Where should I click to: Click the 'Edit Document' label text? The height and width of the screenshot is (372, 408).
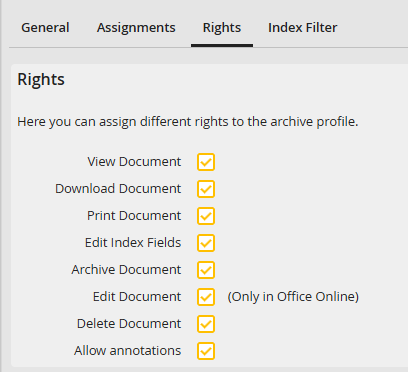coord(137,297)
